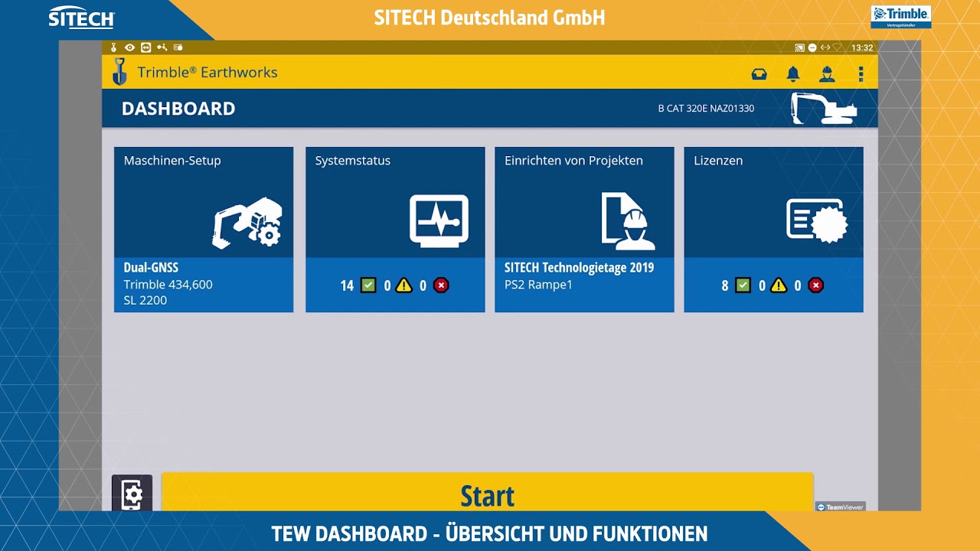The image size is (980, 551).
Task: Click the Trimble Earthworks shovel logo
Action: pyautogui.click(x=120, y=72)
